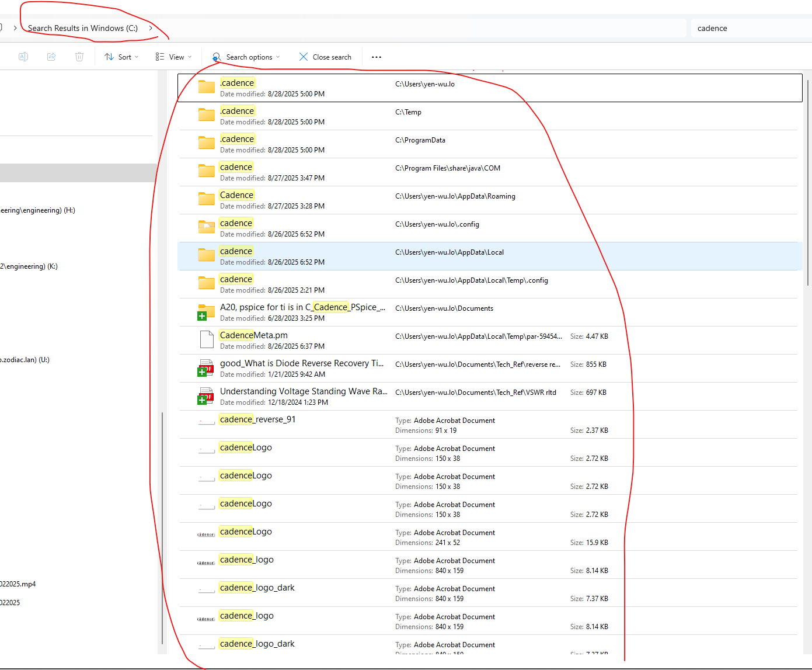Select CadenceMeta.pm file icon
The height and width of the screenshot is (670, 812).
[x=207, y=339]
